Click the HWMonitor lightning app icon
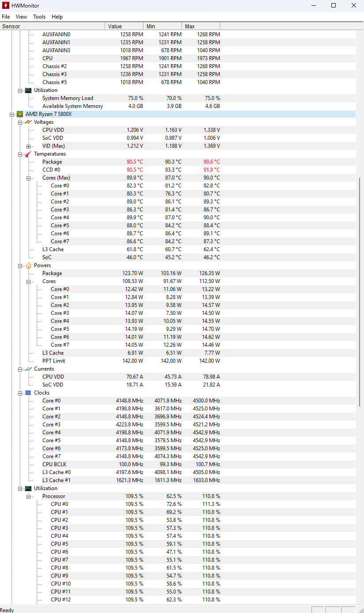This screenshot has width=364, height=613. click(x=6, y=5)
